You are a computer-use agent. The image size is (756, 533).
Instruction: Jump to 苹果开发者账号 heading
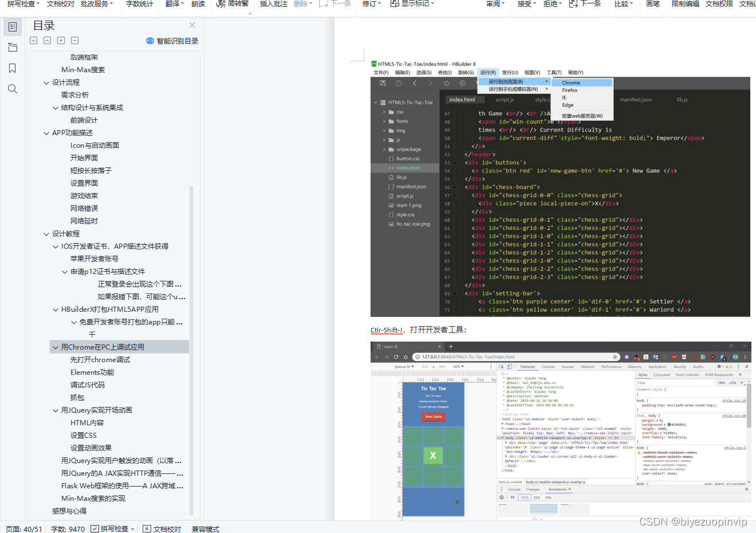94,259
